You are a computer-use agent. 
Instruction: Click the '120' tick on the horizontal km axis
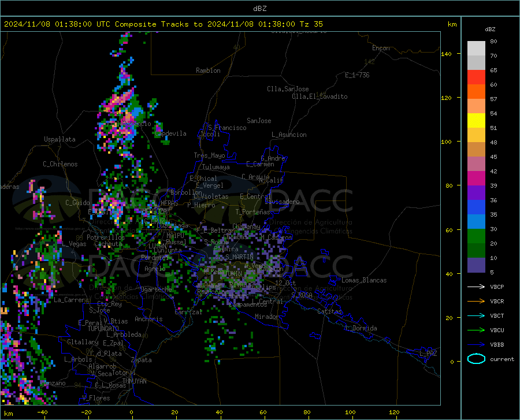[x=394, y=412]
